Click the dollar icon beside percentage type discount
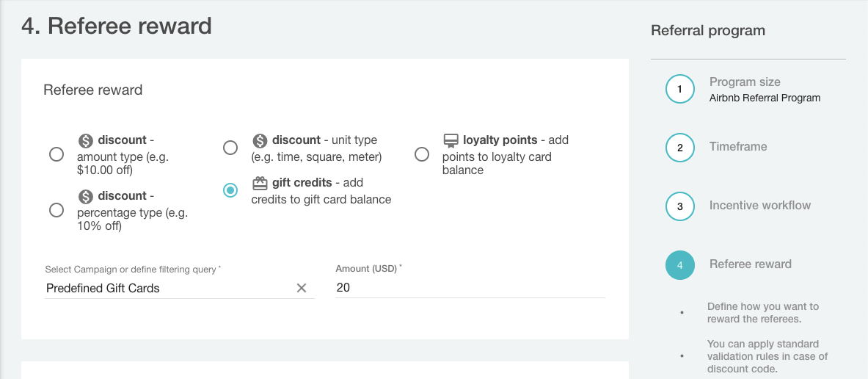The width and height of the screenshot is (868, 379). click(x=86, y=196)
